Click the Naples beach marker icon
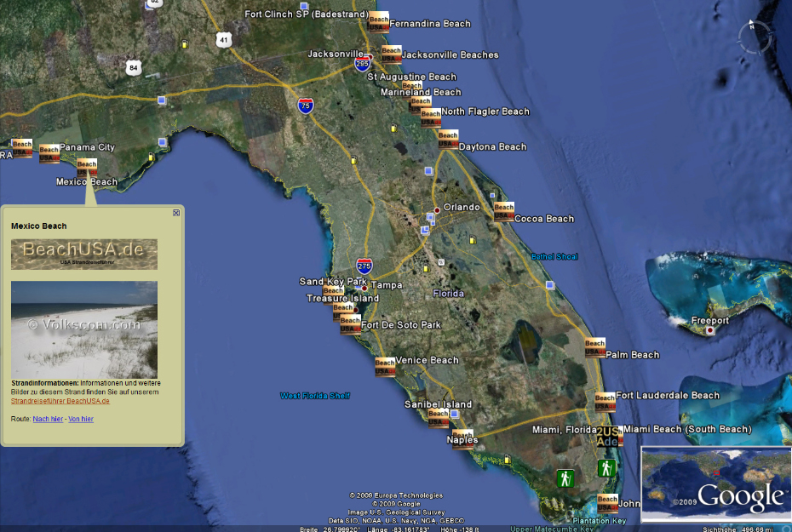 pyautogui.click(x=462, y=438)
